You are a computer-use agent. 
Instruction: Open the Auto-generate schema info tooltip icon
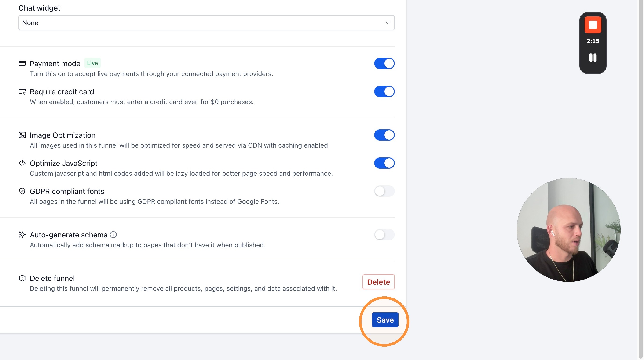[113, 235]
